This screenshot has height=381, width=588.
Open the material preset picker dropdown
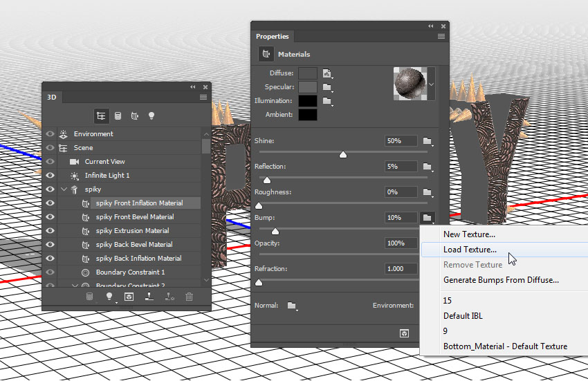431,84
